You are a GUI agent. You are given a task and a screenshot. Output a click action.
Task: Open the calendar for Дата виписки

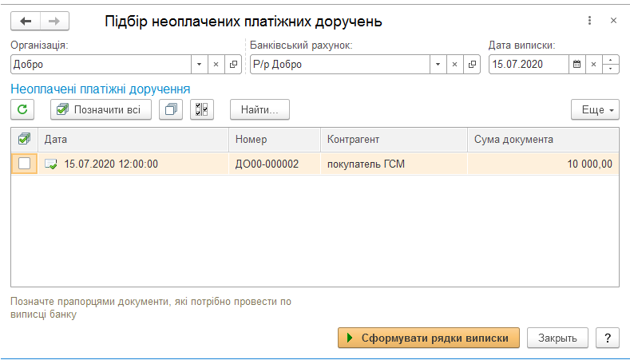577,65
